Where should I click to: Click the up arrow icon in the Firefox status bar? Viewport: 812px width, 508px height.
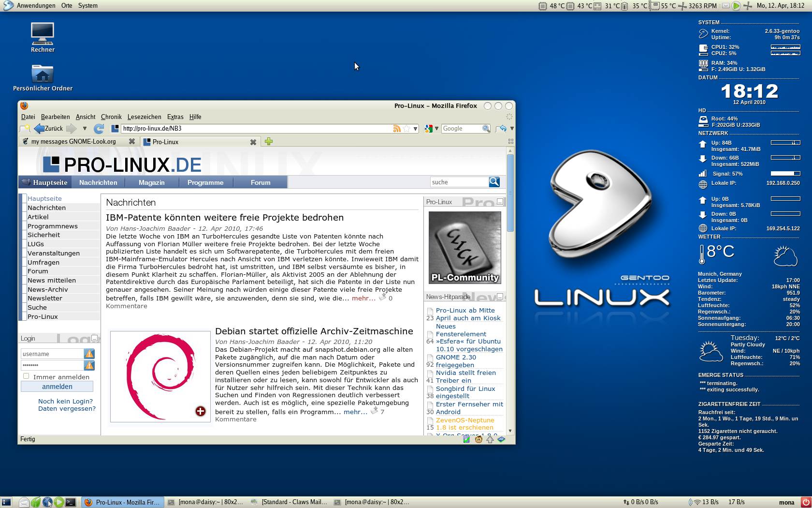click(x=490, y=439)
